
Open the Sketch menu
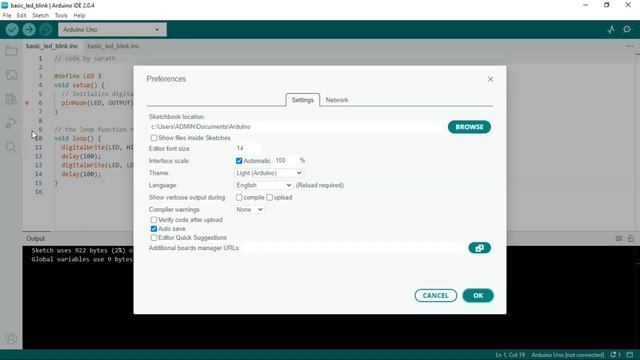[x=40, y=16]
